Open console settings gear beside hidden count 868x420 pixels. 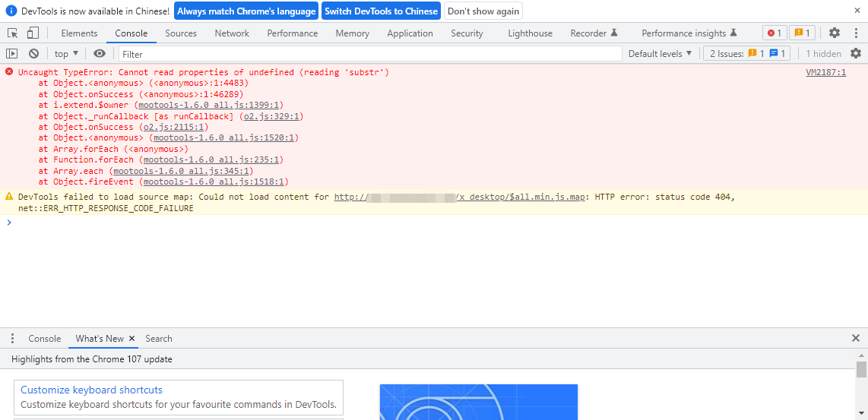click(856, 54)
